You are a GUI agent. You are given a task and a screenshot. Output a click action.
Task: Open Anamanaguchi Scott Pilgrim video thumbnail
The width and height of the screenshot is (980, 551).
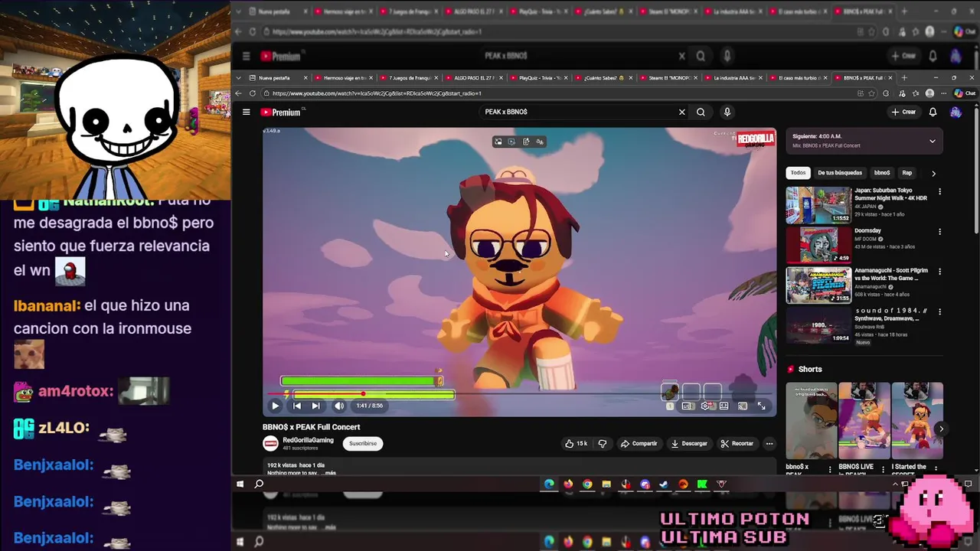click(x=818, y=285)
